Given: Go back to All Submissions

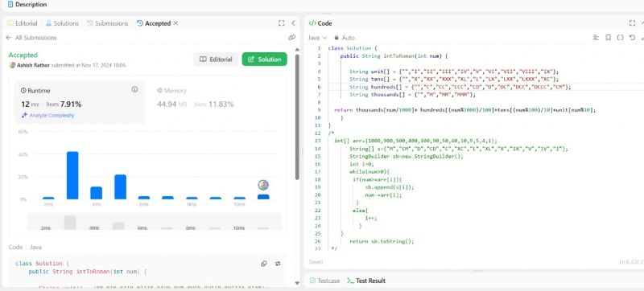Looking at the screenshot, I should 31,37.
